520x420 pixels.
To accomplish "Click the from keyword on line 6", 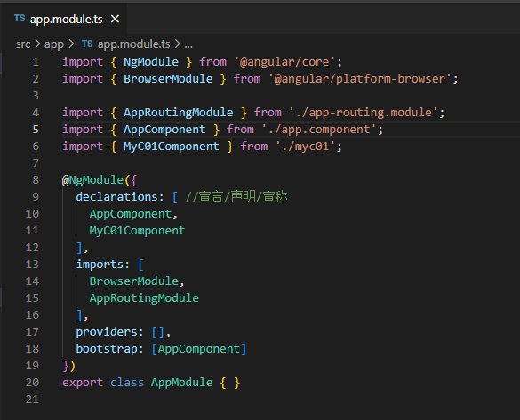I will (x=253, y=147).
